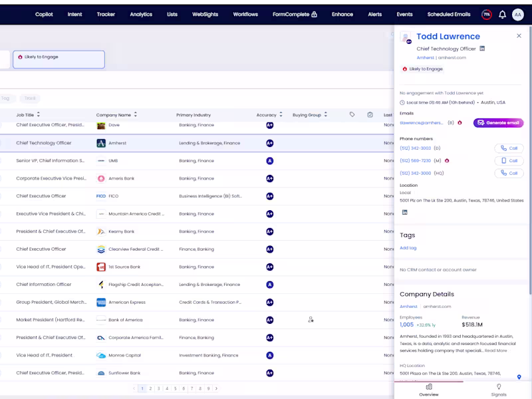The height and width of the screenshot is (399, 532).
Task: Click the Generate email button
Action: [498, 123]
